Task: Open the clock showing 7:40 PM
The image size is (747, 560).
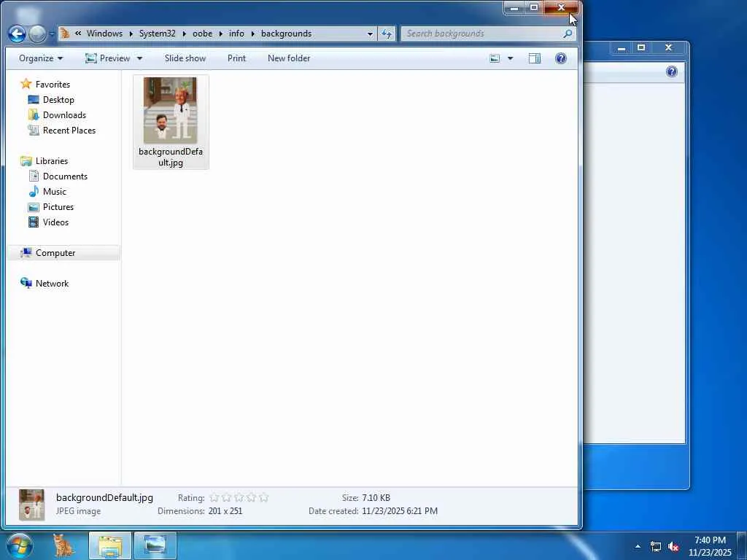Action: (710, 546)
